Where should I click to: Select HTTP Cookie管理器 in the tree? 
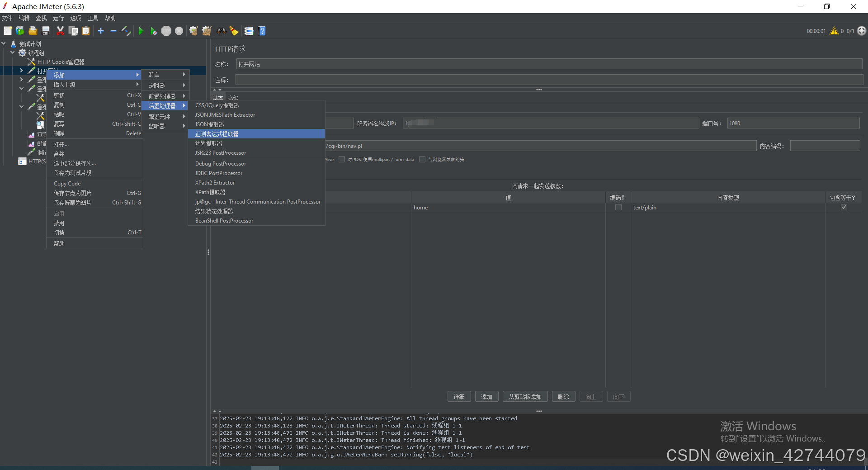(61, 62)
